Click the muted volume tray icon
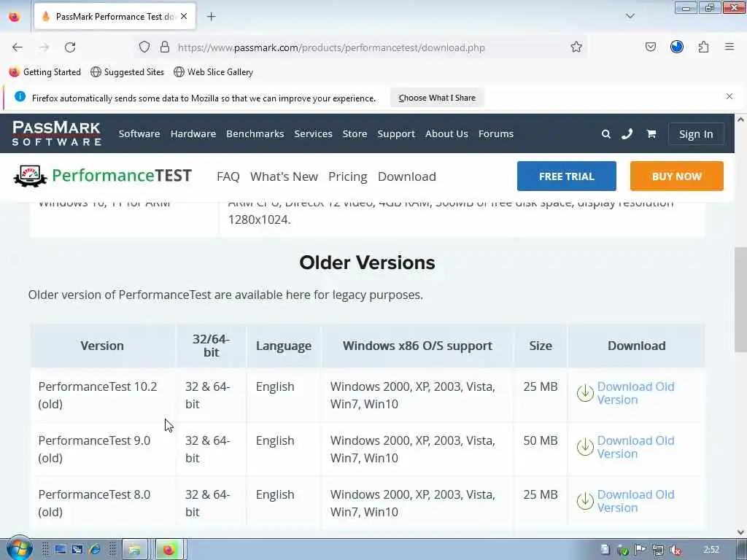747x560 pixels. pyautogui.click(x=676, y=550)
